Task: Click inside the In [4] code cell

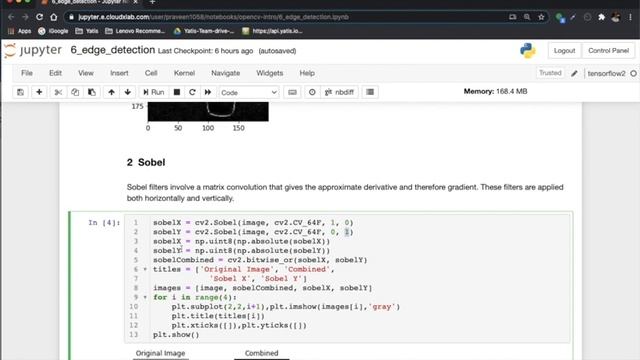Action: 347,278
